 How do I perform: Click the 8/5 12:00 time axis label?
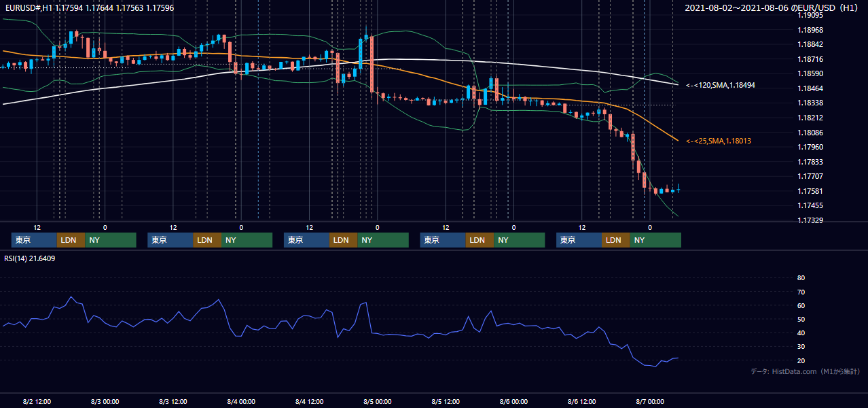[x=446, y=401]
